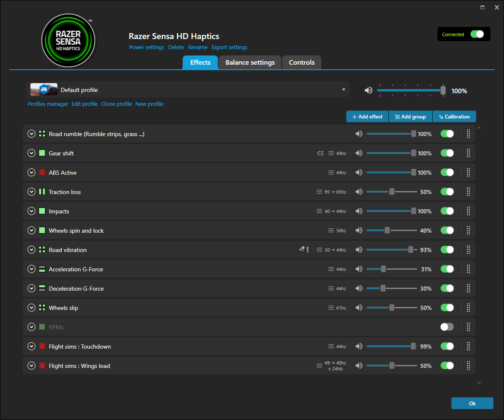
Task: Turn off Flight sims Touchdown toggle
Action: [447, 346]
